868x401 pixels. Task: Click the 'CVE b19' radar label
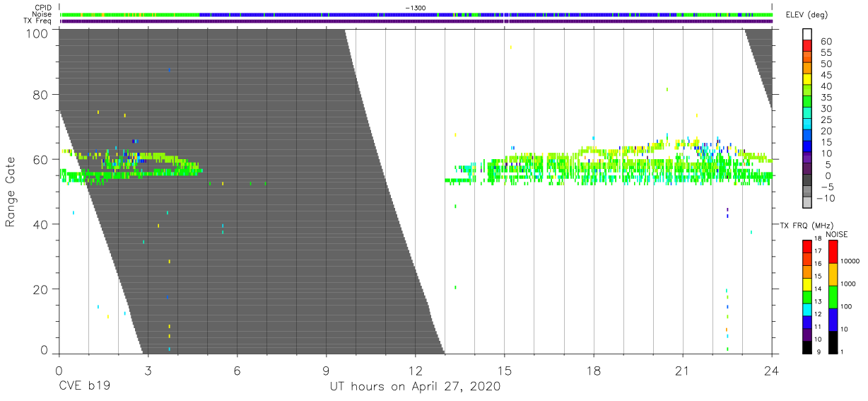pyautogui.click(x=83, y=387)
